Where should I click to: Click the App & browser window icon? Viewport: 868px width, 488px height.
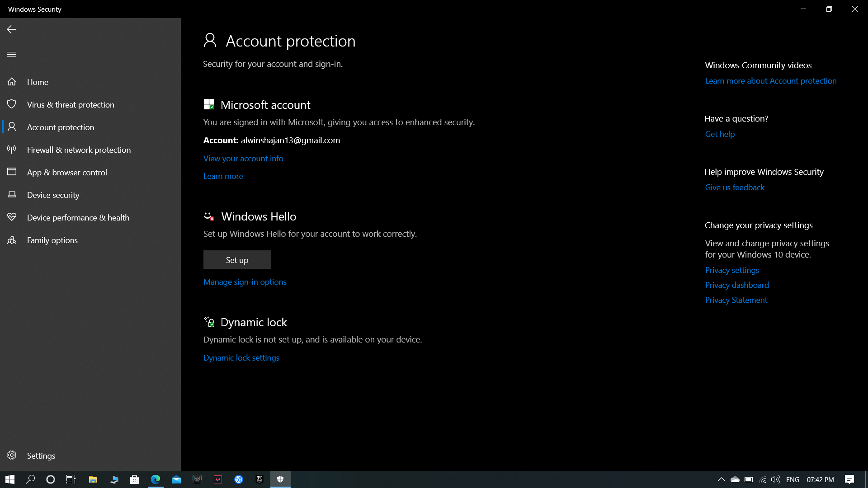12,172
